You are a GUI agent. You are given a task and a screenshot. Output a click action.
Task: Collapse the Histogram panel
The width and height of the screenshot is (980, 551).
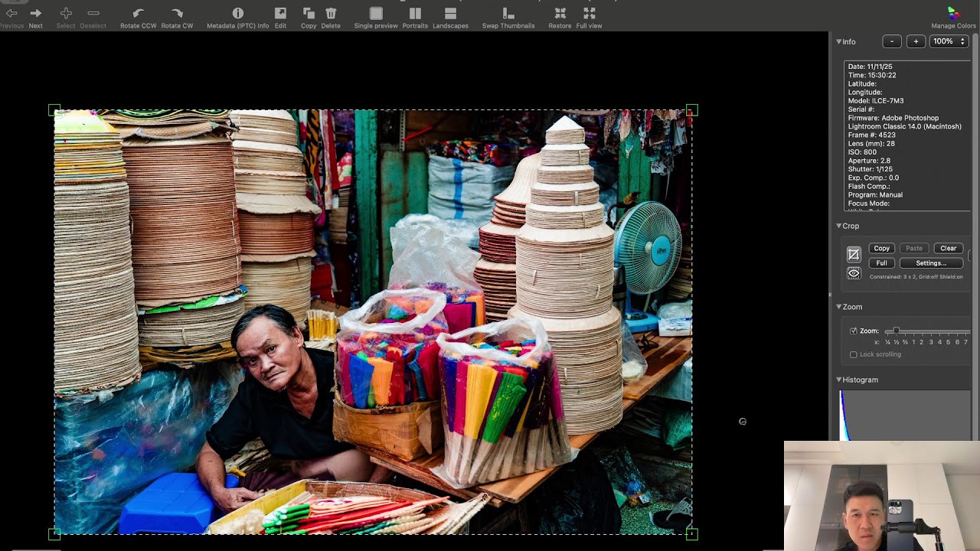pos(838,380)
